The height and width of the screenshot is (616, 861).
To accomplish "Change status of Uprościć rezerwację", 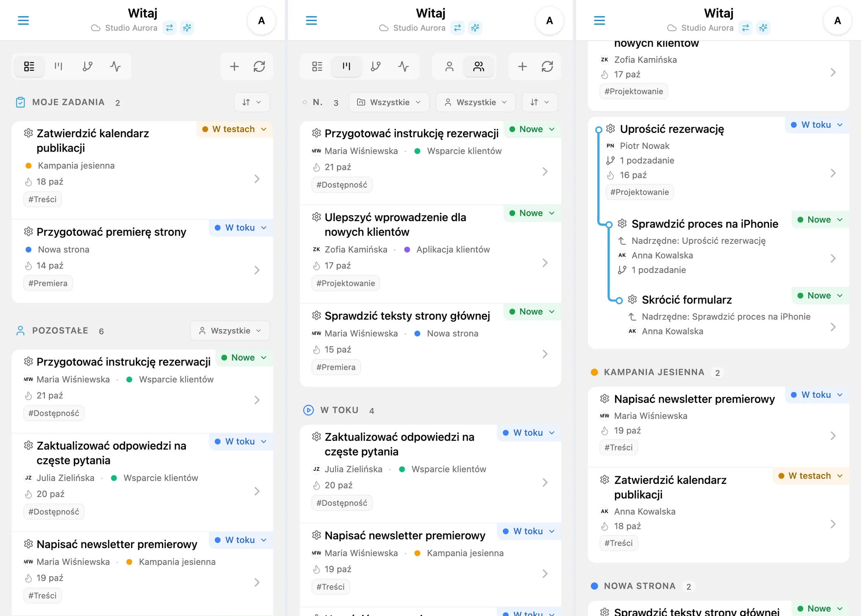I will pos(817,125).
